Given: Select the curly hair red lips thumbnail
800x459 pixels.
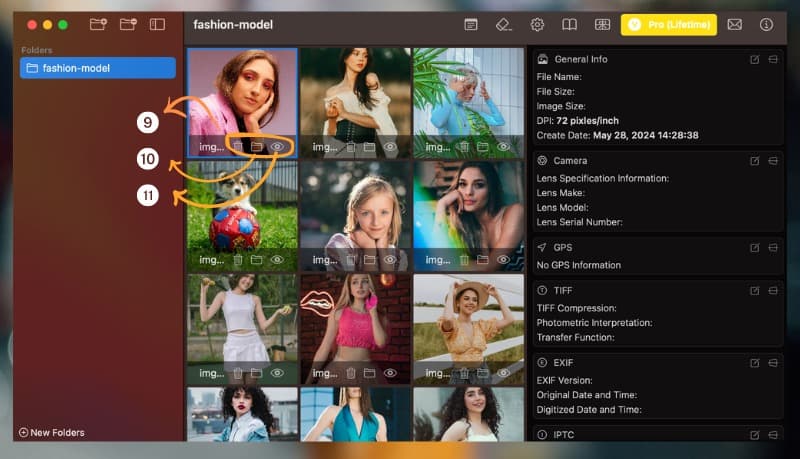Looking at the screenshot, I should 242,414.
